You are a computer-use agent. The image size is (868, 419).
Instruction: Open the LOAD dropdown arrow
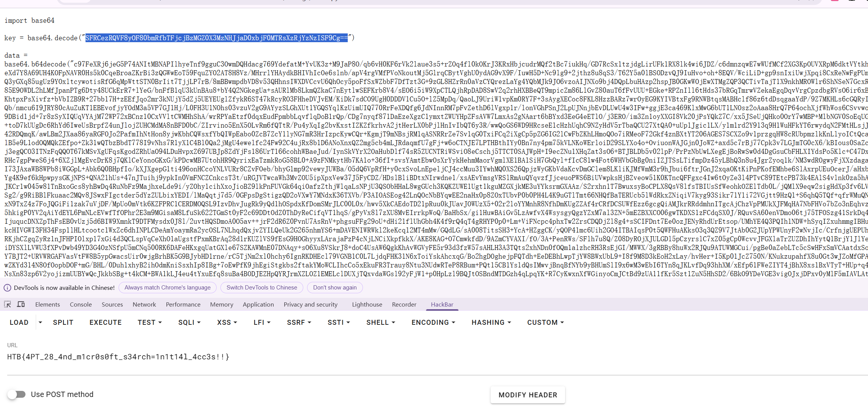[40, 323]
